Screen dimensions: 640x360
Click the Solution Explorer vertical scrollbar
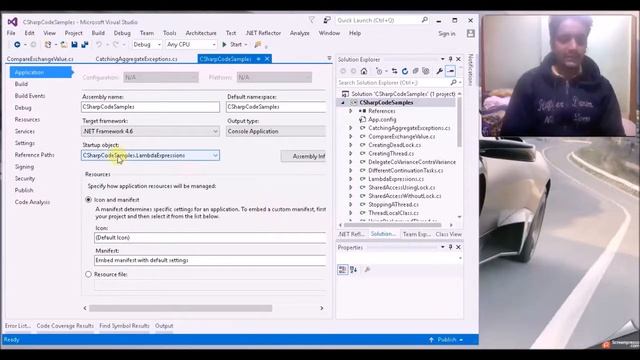tap(460, 122)
